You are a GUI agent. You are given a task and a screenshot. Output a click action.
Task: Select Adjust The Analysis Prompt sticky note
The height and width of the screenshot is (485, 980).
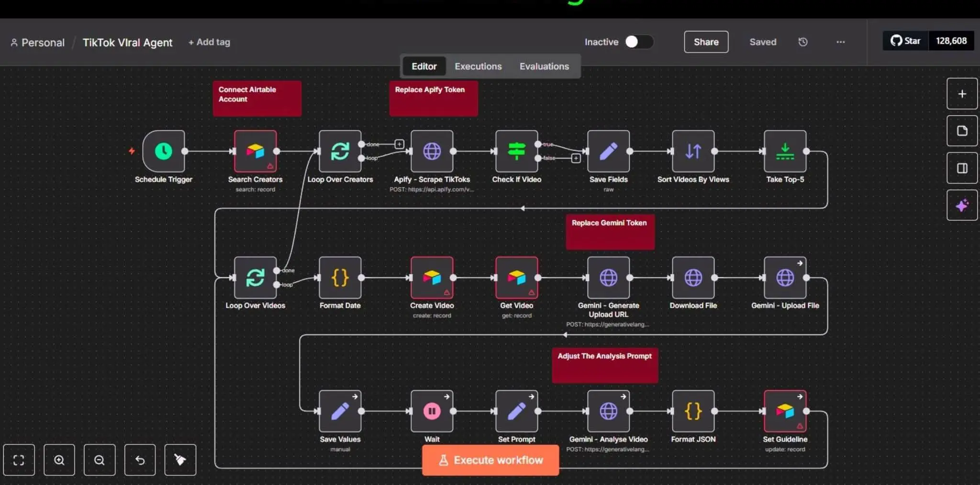click(x=605, y=365)
